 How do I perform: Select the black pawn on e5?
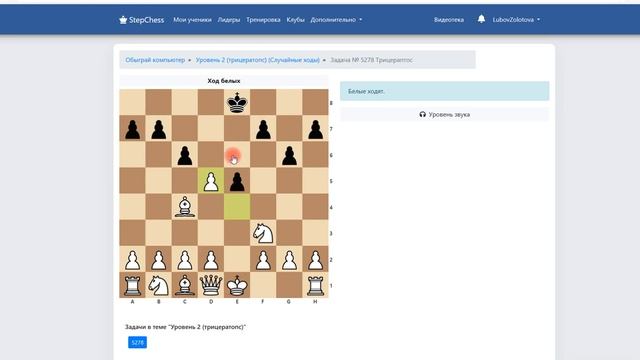(237, 181)
